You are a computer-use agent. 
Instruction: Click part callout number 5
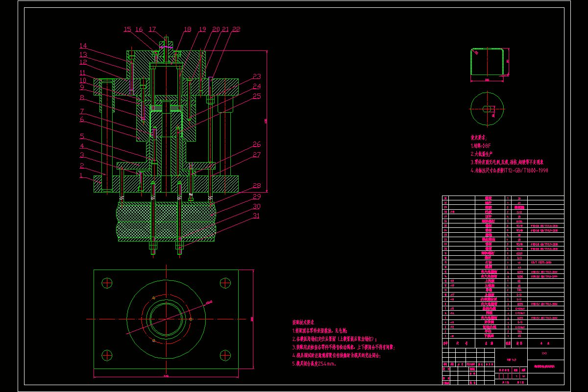pos(82,136)
